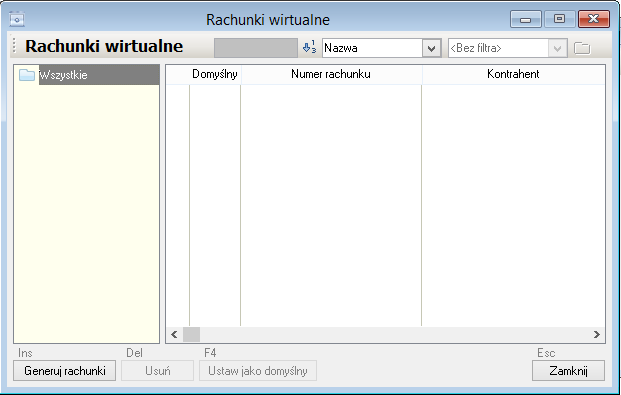This screenshot has width=621, height=395.
Task: Click the sort order icon beside Nazwa
Action: [309, 48]
